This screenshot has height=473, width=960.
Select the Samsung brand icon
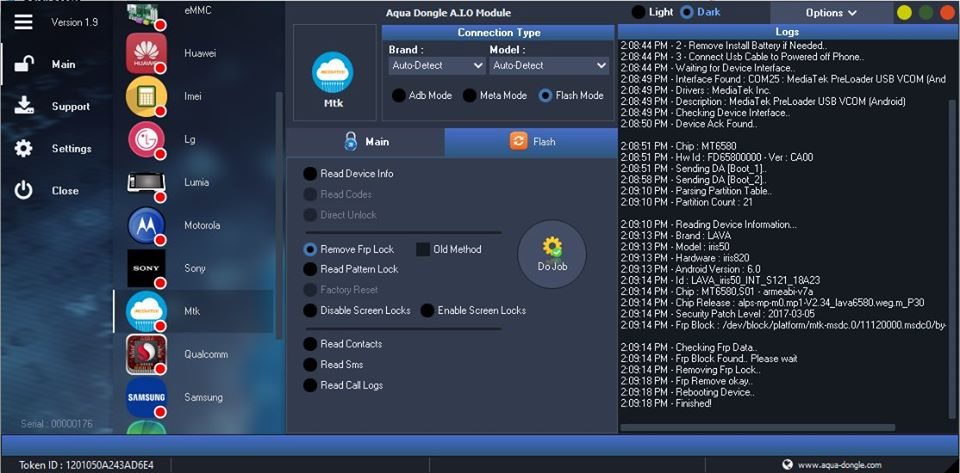(x=146, y=397)
